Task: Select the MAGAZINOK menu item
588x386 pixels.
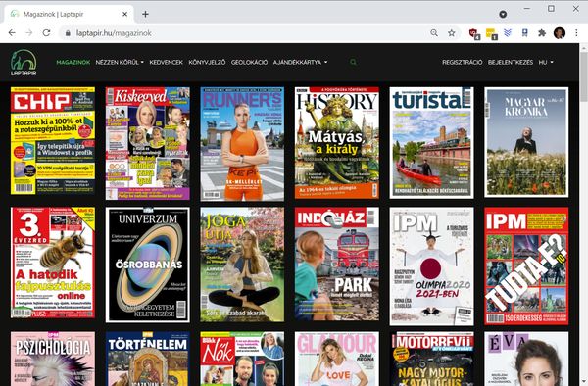Action: point(73,62)
